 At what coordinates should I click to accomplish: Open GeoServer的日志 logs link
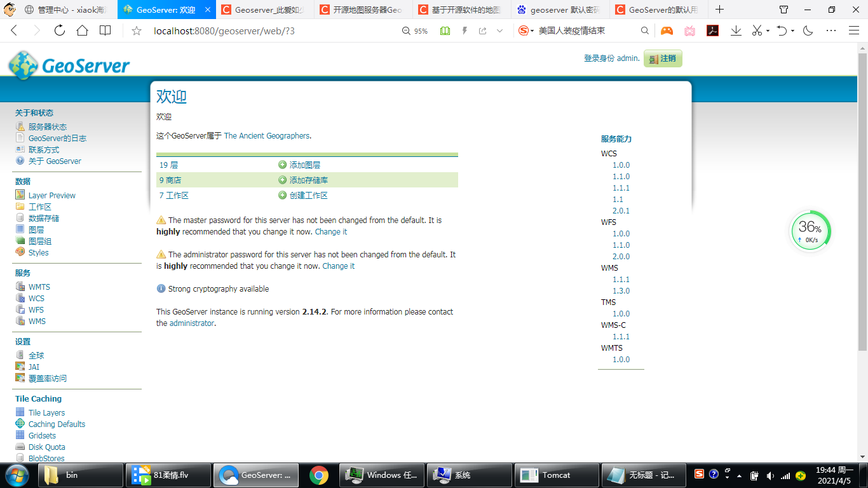click(57, 139)
